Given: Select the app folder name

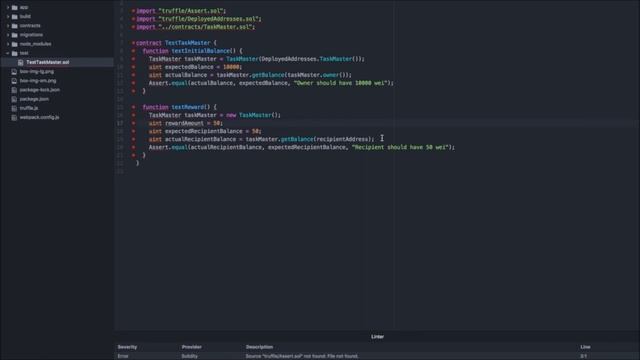Looking at the screenshot, I should pyautogui.click(x=24, y=7).
